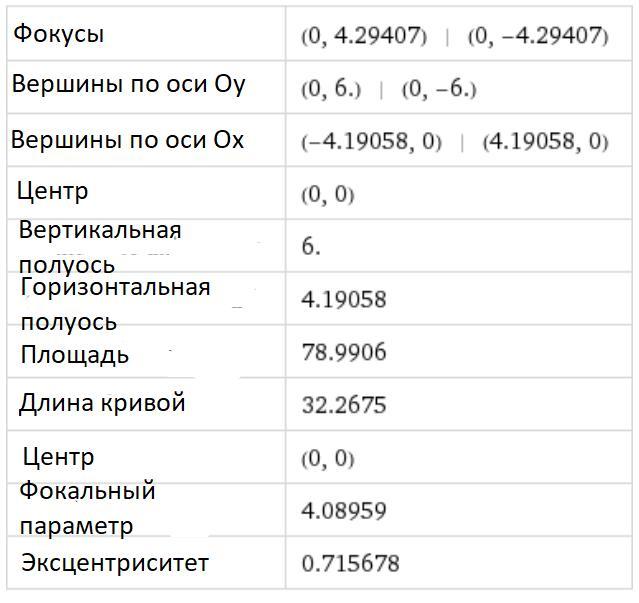Screen dimensions: 639x603
Task: Select the vertical semi-axis value 6.
Action: (x=311, y=246)
